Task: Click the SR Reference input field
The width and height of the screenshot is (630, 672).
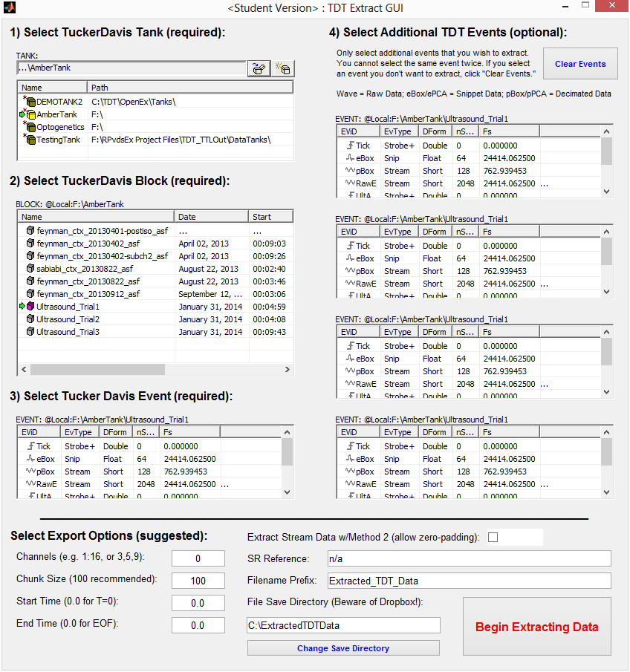Action: click(470, 558)
